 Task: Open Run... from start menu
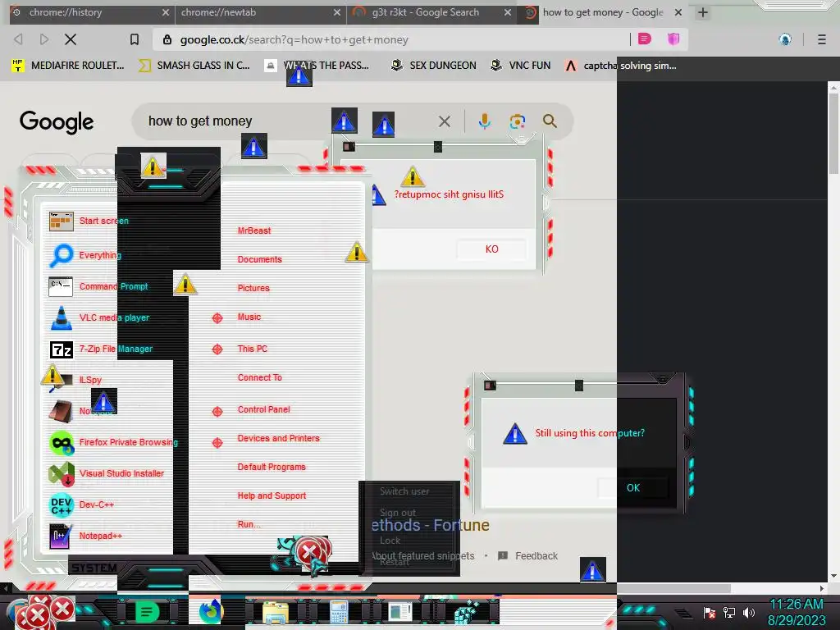(249, 524)
